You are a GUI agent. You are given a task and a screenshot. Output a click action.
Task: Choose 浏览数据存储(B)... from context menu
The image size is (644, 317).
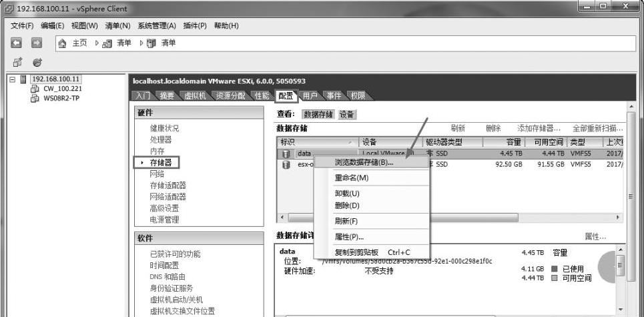point(372,162)
